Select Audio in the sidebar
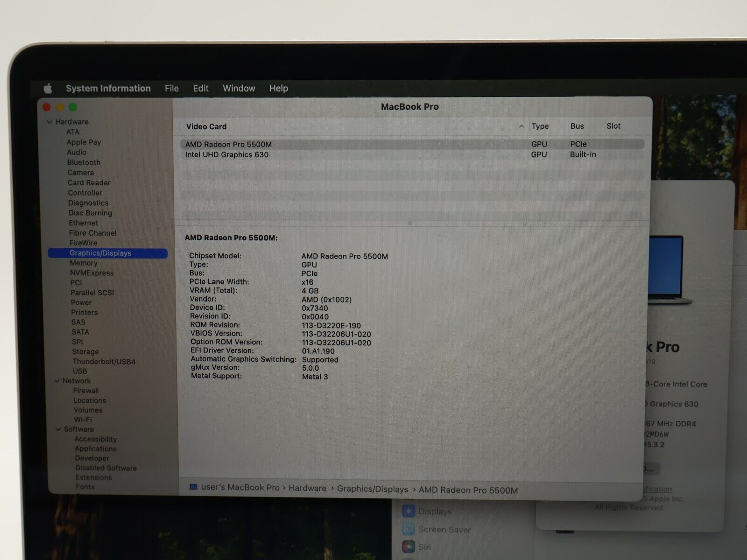The height and width of the screenshot is (560, 747). pyautogui.click(x=77, y=152)
